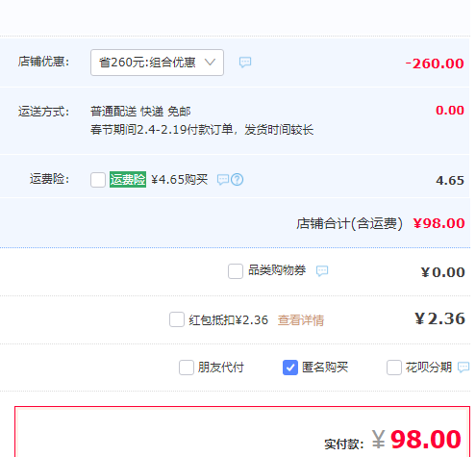Screen dimensions: 476x457
Task: Click the chevron arrow in store discount selector
Action: point(210,63)
